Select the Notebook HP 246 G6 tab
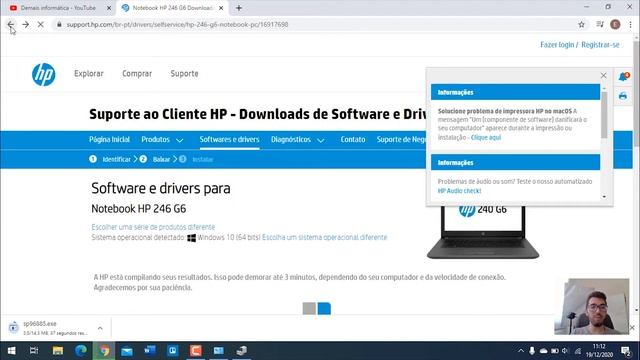 [x=171, y=8]
